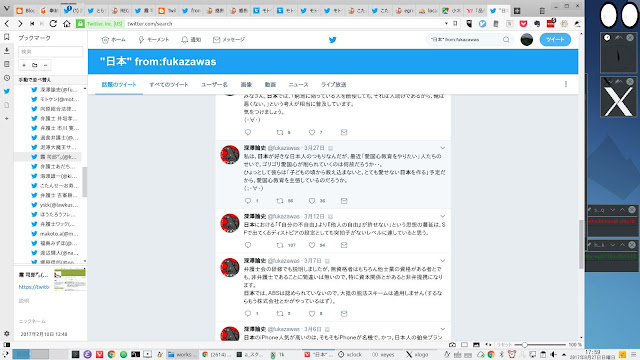Screen dimensions: 640x360
Task: Click the Twitter bird logo
Action: click(x=333, y=40)
